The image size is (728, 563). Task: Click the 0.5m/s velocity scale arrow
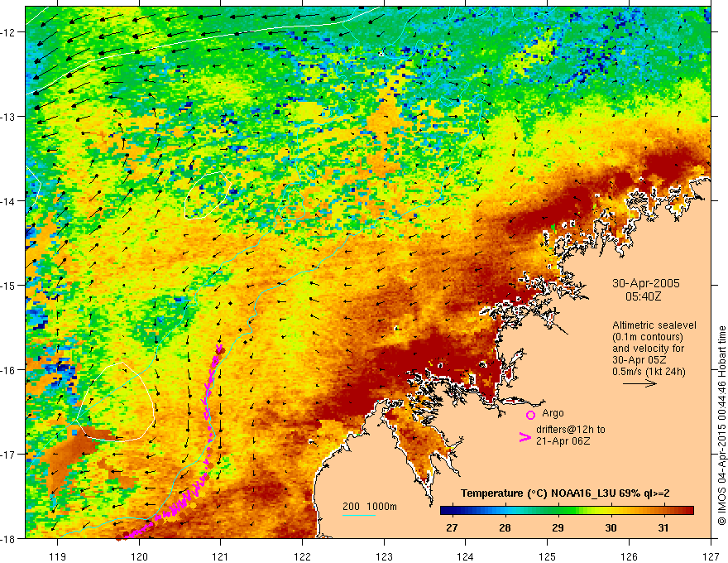point(639,383)
